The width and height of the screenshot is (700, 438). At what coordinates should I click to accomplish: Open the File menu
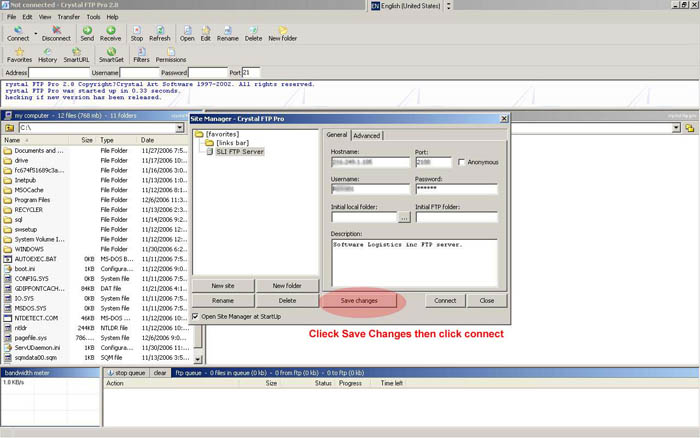click(x=11, y=17)
